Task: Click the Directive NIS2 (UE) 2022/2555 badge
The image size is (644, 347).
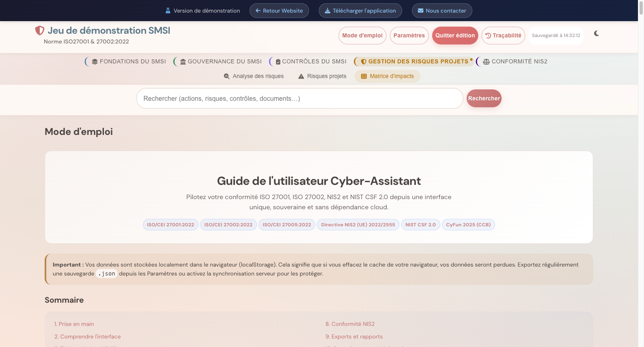Action: click(x=358, y=225)
